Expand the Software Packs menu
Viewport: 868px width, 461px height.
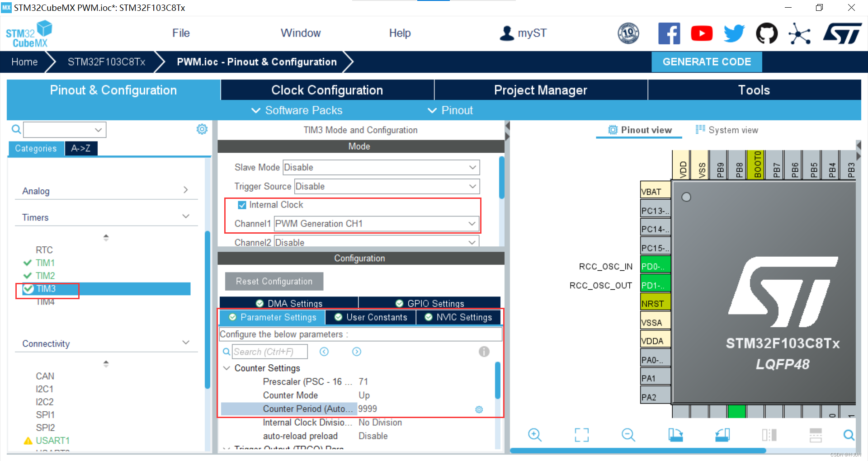pyautogui.click(x=297, y=110)
